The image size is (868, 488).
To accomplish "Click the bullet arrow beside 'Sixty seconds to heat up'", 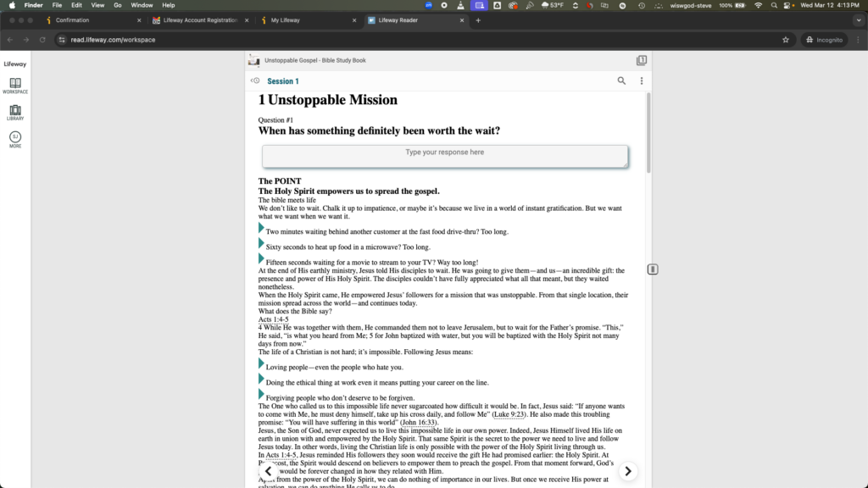I will click(261, 243).
